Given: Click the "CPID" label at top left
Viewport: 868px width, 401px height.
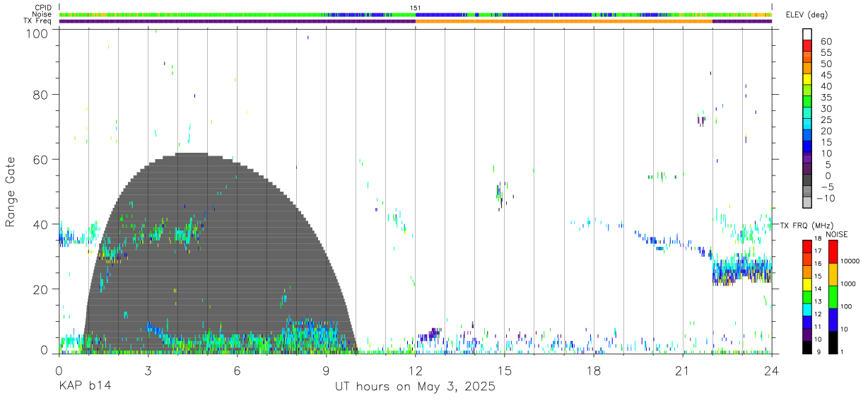Looking at the screenshot, I should (x=43, y=8).
